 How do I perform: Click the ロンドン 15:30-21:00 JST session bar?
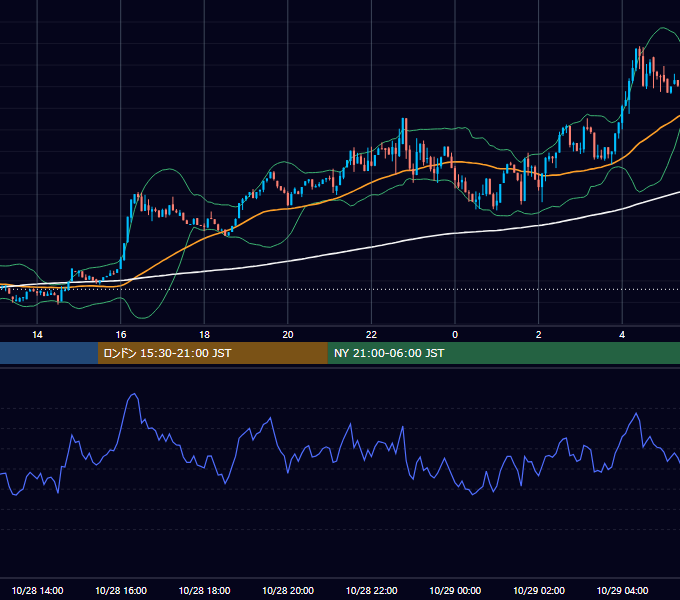pyautogui.click(x=212, y=353)
